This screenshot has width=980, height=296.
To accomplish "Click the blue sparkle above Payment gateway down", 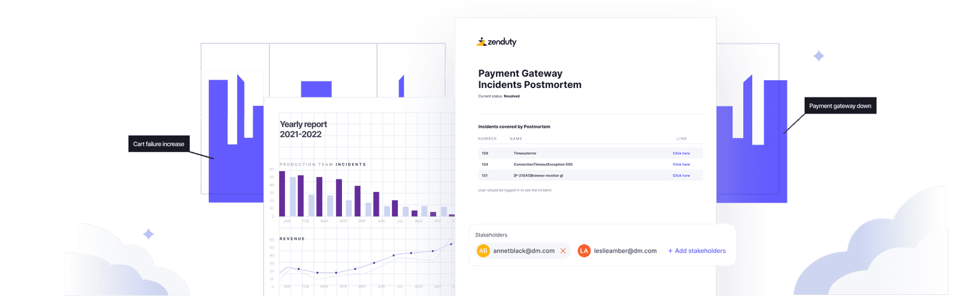I will (x=819, y=56).
